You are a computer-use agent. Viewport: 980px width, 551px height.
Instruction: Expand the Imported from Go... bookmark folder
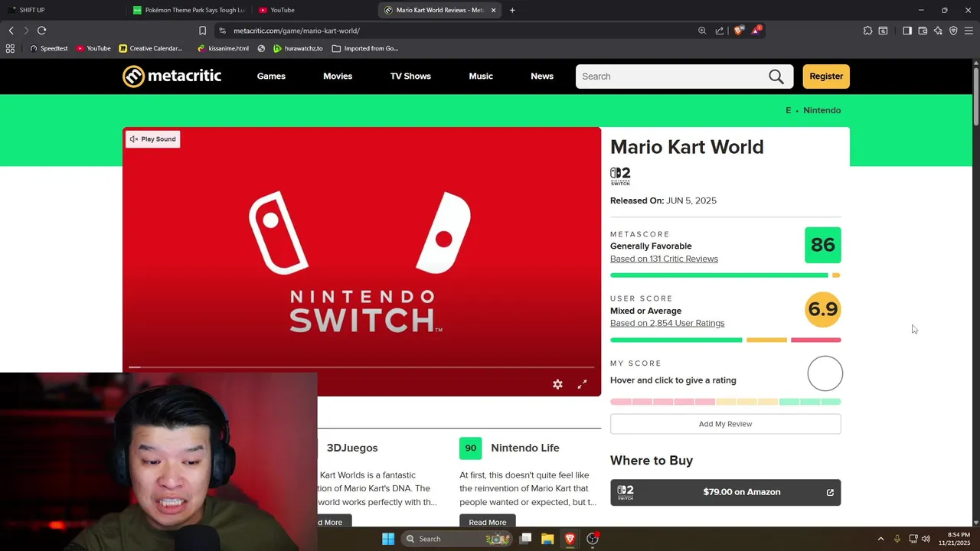point(365,48)
